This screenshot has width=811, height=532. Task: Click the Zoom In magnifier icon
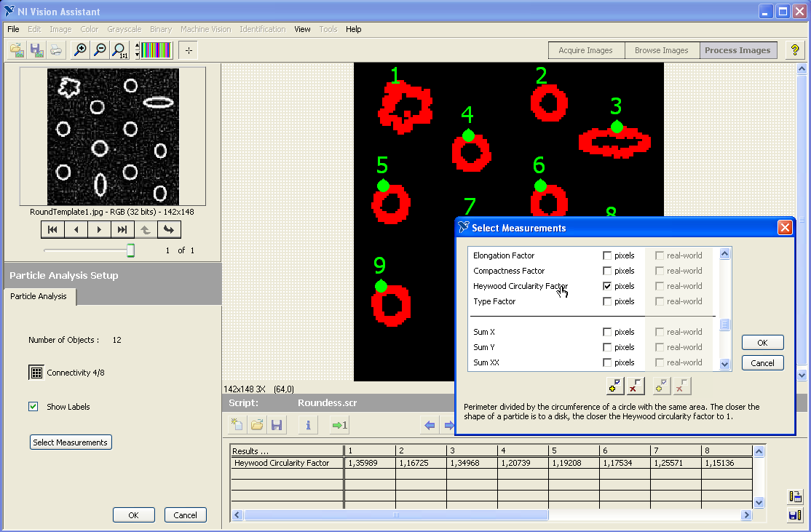pyautogui.click(x=80, y=50)
